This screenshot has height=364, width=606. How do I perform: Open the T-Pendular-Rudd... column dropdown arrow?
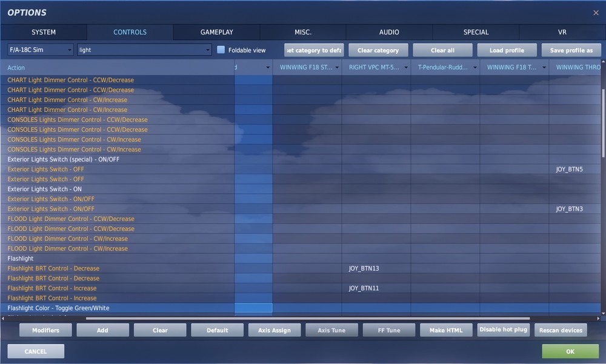[x=475, y=68]
